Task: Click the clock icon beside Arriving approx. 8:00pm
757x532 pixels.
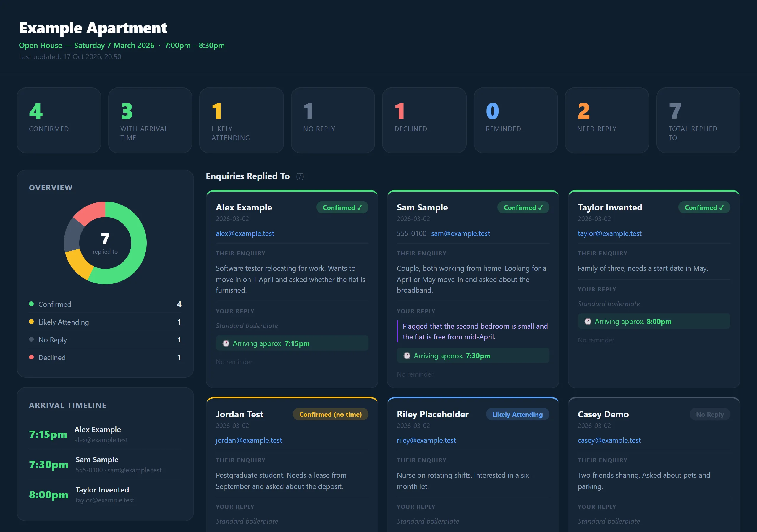Action: (x=588, y=322)
